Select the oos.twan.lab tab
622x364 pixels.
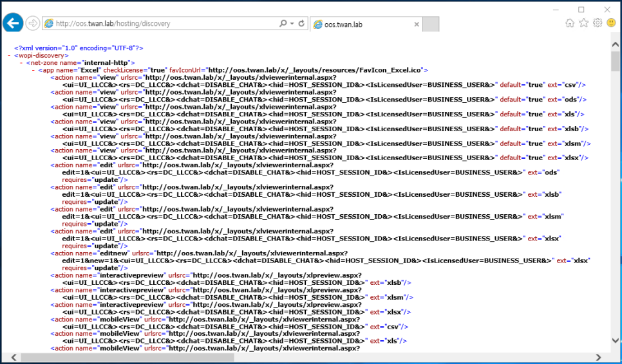click(366, 24)
